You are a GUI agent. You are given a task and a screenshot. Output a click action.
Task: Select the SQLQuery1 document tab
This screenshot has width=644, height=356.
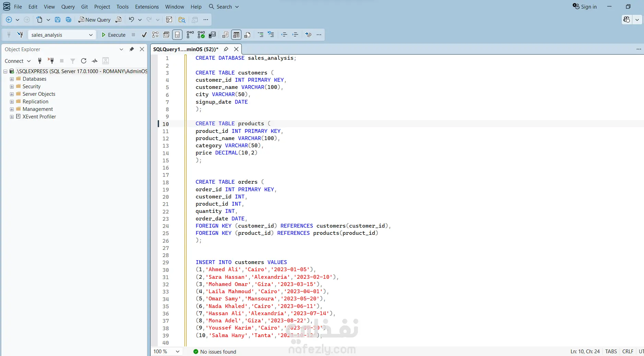point(186,49)
